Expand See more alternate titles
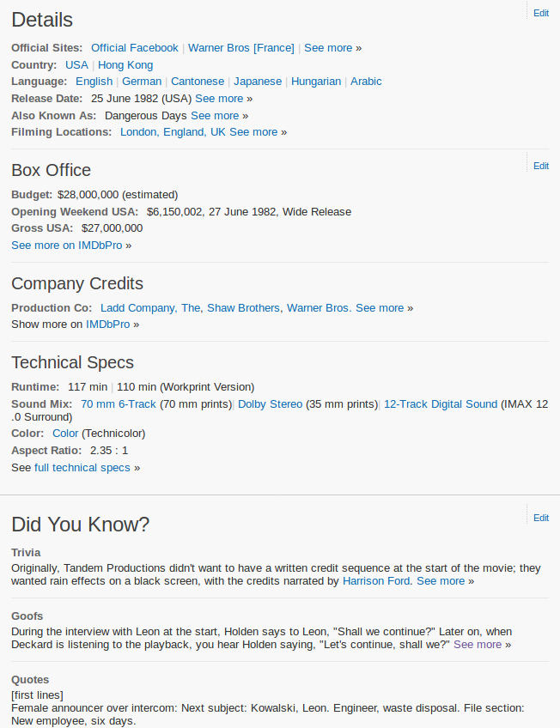Viewport: 560px width, 728px height. coord(215,115)
